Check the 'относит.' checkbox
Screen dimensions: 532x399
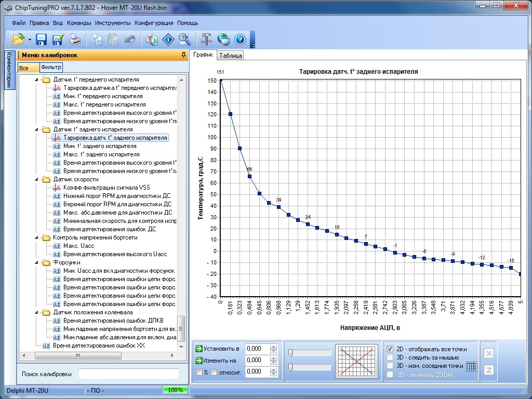pyautogui.click(x=214, y=372)
